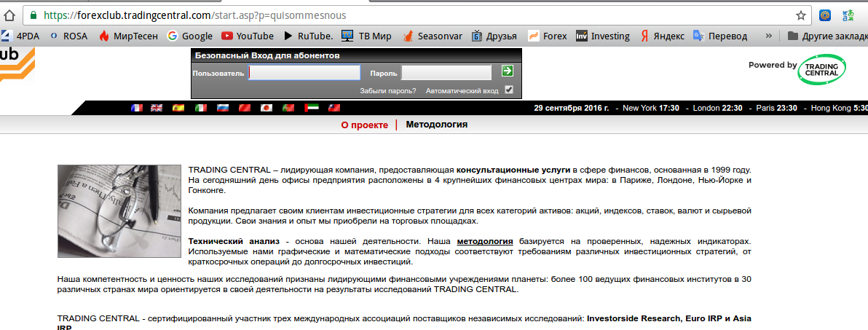This screenshot has height=330, width=868.
Task: Submit login with the green arrow button
Action: click(507, 71)
